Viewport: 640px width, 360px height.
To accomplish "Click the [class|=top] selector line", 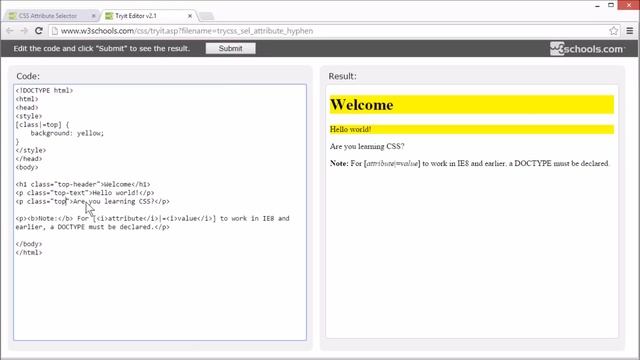I will 42,124.
